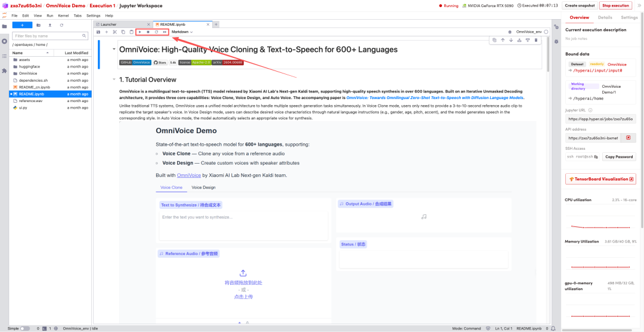
Task: Click the Stop execution button
Action: coord(616,6)
